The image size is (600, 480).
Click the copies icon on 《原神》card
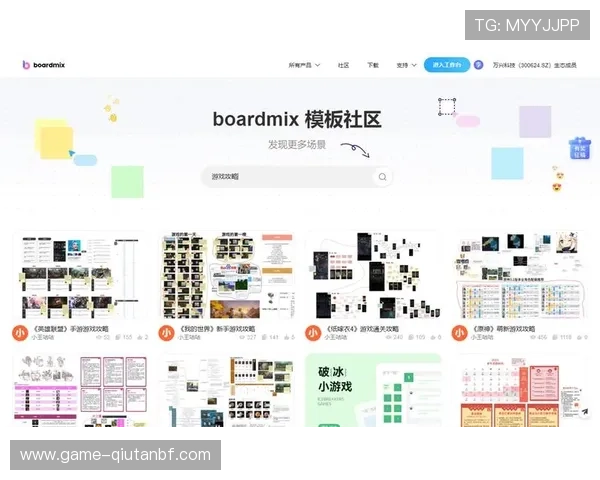pos(556,337)
